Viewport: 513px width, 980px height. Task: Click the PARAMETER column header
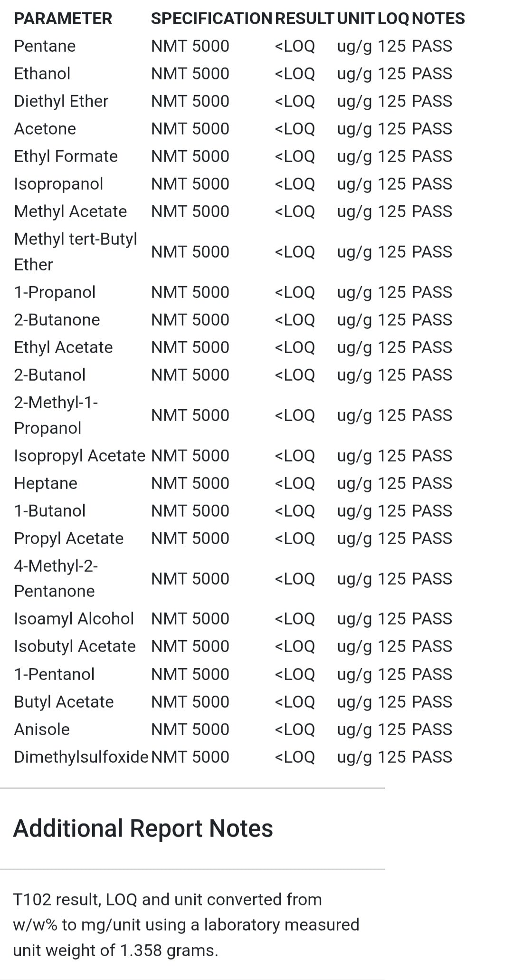63,19
